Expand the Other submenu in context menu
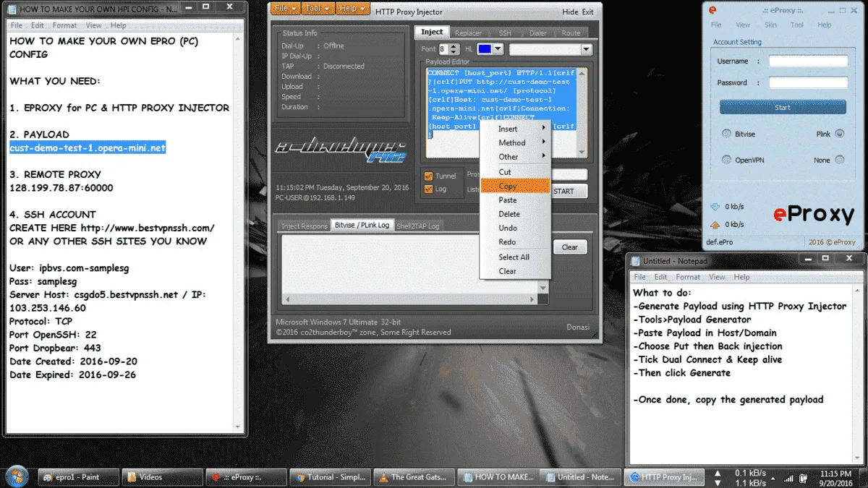This screenshot has width=868, height=488. [515, 157]
